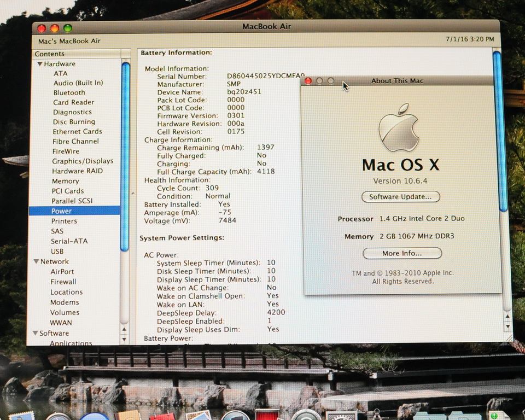Choose Bluetooth in the Contents list

[69, 92]
